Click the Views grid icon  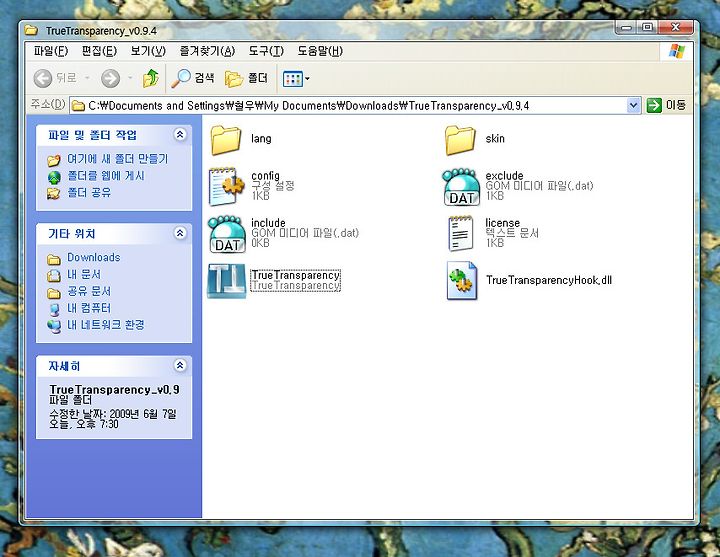pyautogui.click(x=292, y=79)
